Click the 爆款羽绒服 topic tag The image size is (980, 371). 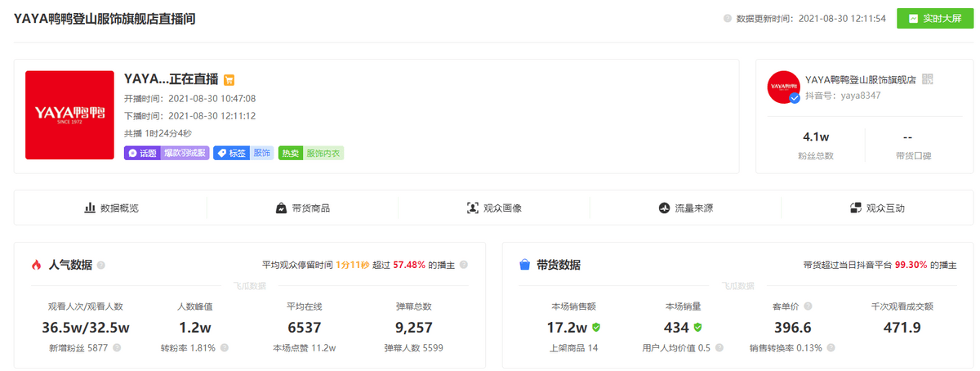[183, 153]
